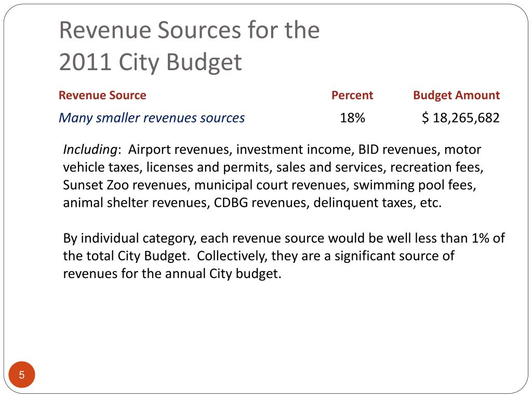Viewport: 532px width, 399px height.
Task: Click the line 'revenues for the annual City budget.'
Action: [172, 273]
